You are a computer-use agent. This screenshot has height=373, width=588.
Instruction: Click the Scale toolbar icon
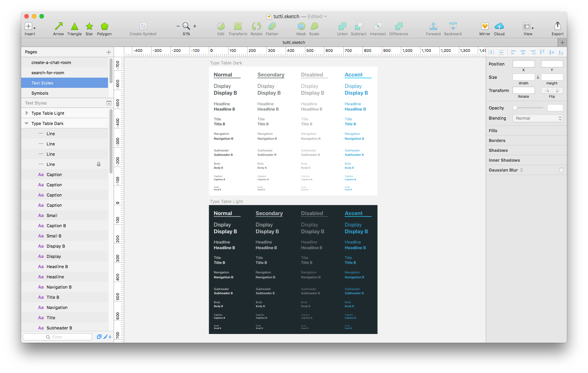(314, 26)
